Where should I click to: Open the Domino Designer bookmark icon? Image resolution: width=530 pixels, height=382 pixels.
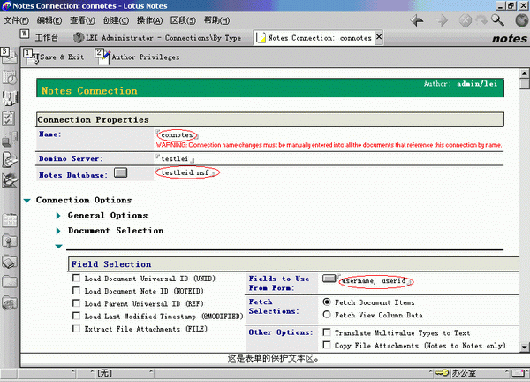coord(9,180)
